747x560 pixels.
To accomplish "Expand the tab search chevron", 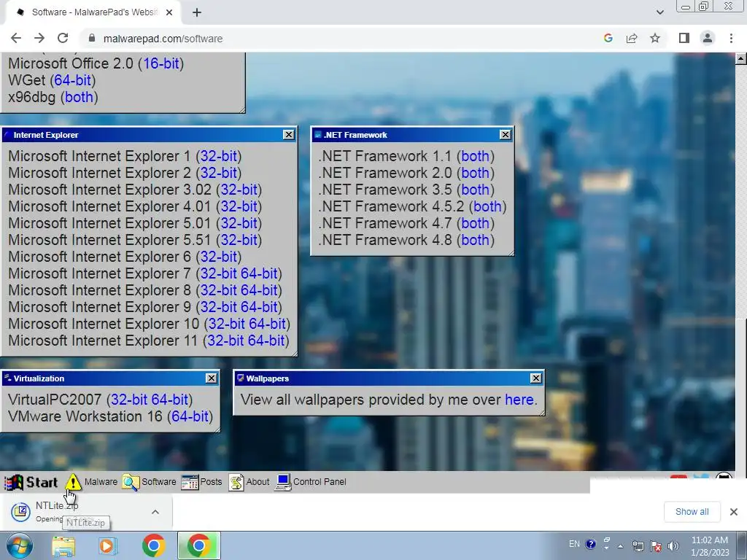I will [x=659, y=12].
